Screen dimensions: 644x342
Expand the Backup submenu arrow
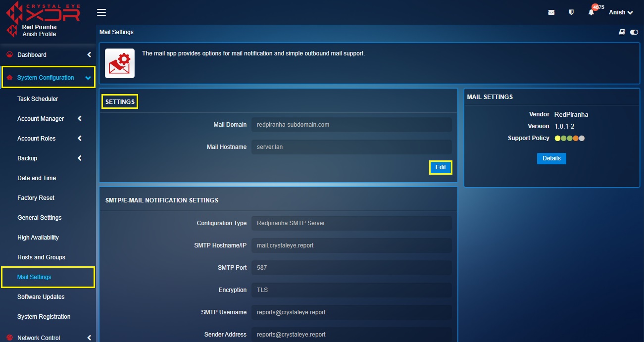tap(80, 158)
